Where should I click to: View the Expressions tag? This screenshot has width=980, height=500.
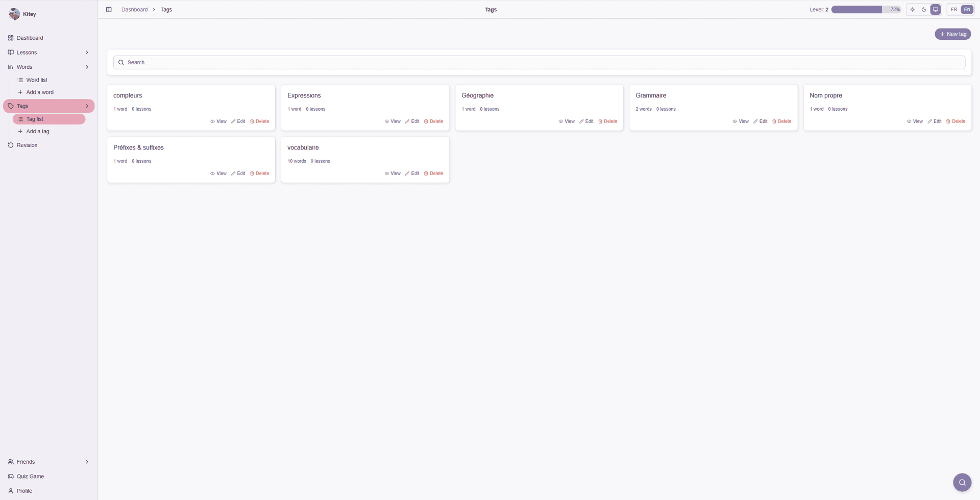pos(393,121)
